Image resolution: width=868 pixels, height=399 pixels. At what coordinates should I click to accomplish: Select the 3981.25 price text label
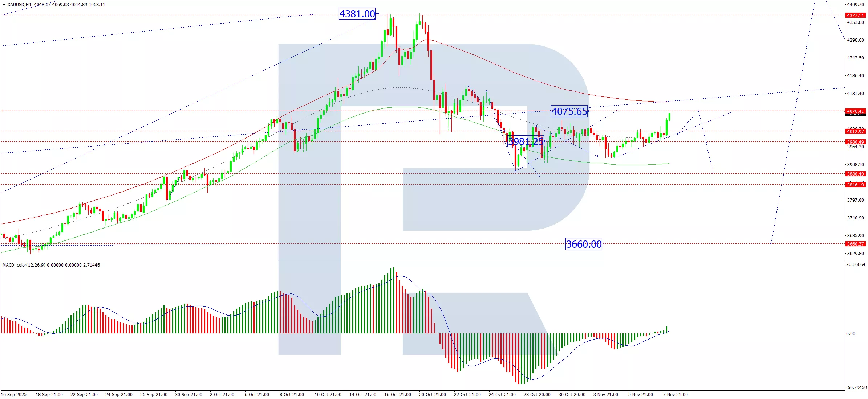click(525, 141)
